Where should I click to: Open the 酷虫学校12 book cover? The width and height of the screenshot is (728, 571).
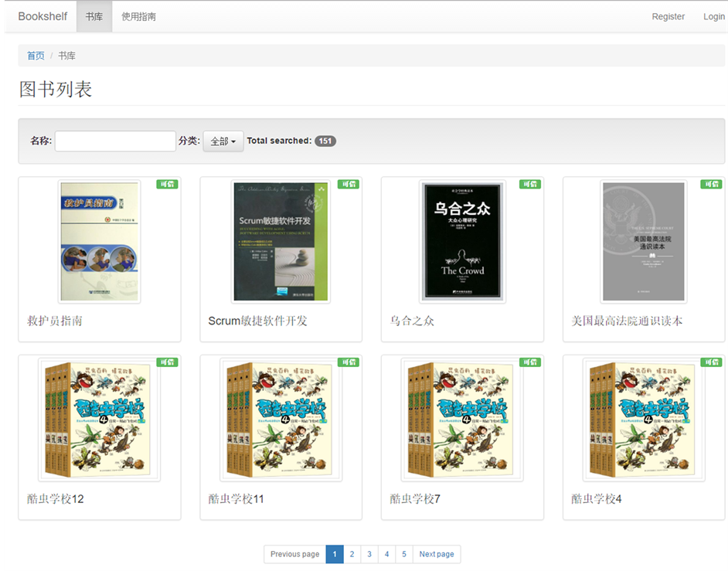click(99, 420)
